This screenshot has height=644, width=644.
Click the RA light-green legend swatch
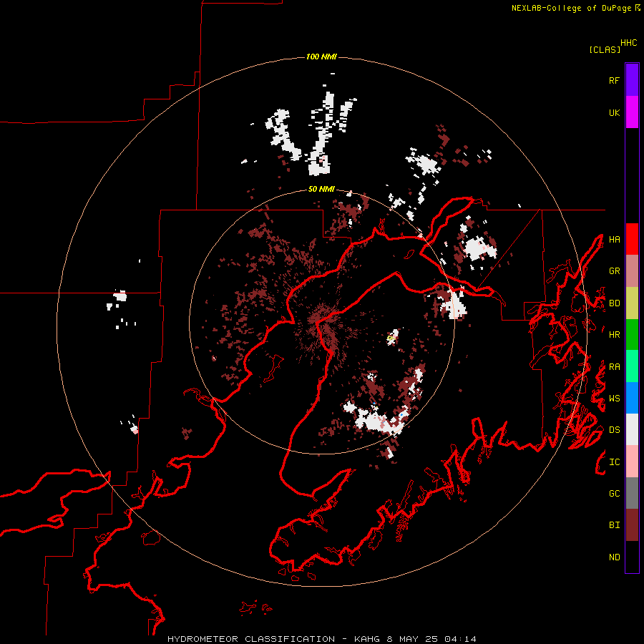[x=632, y=366]
